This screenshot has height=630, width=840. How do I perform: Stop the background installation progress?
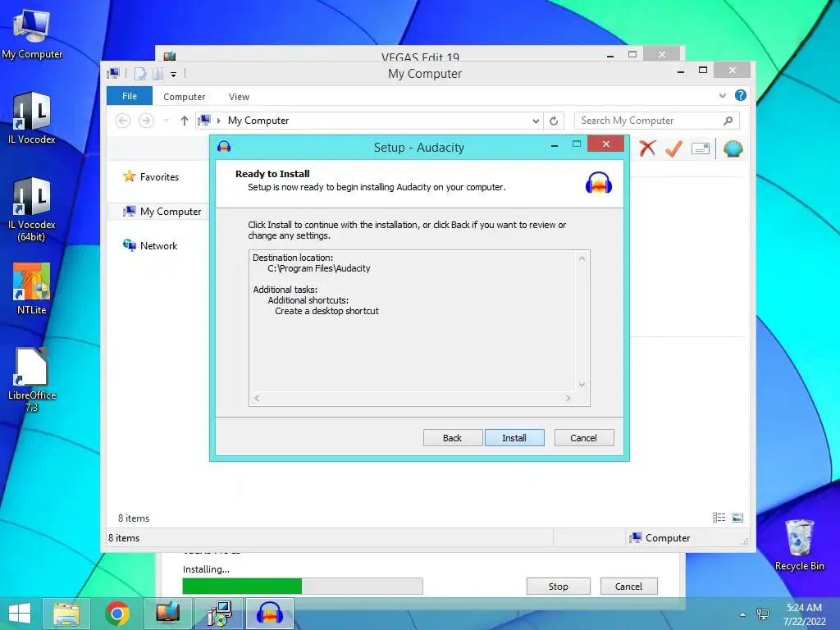coord(558,586)
